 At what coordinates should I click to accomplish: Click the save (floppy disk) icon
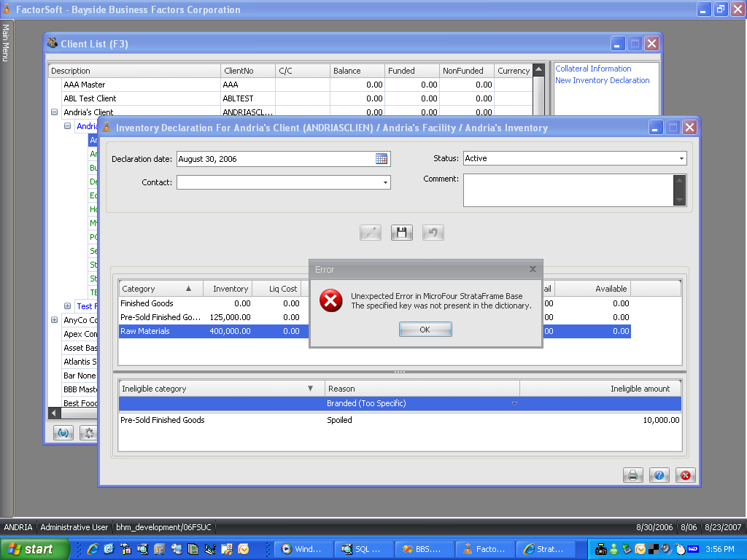coord(402,233)
